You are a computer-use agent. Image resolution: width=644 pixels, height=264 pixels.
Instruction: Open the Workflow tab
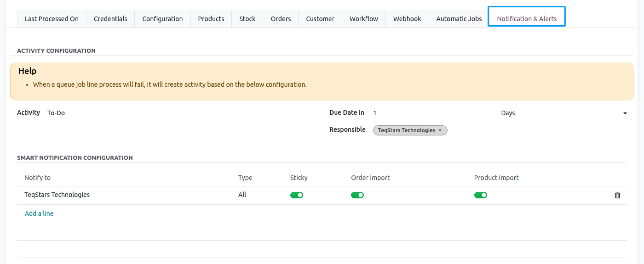click(363, 19)
